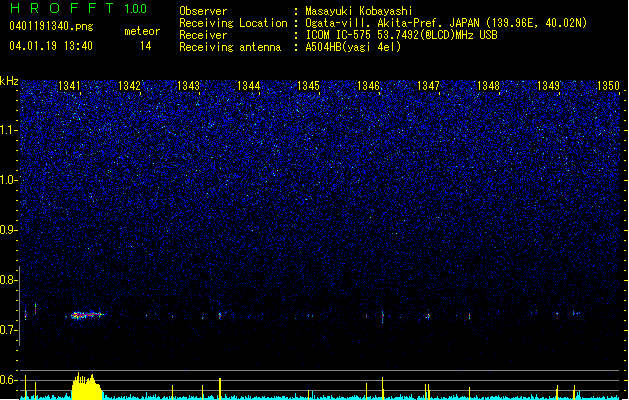The height and width of the screenshot is (400, 629).
Task: Click the time axis marker 1341
Action: [x=69, y=86]
